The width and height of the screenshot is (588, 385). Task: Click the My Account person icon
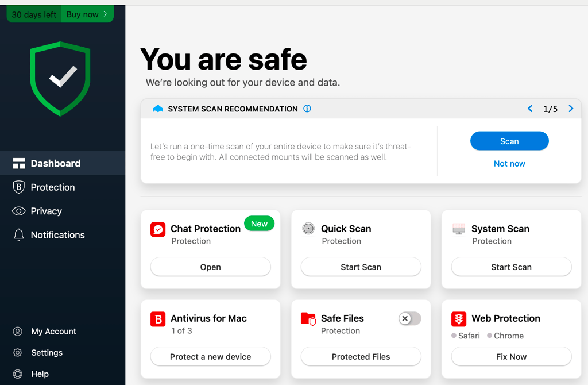(18, 332)
